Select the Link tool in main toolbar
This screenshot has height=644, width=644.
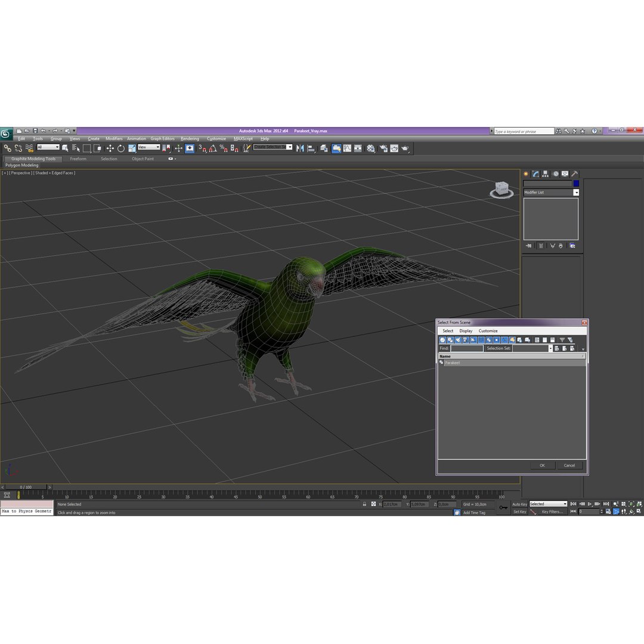pyautogui.click(x=7, y=148)
